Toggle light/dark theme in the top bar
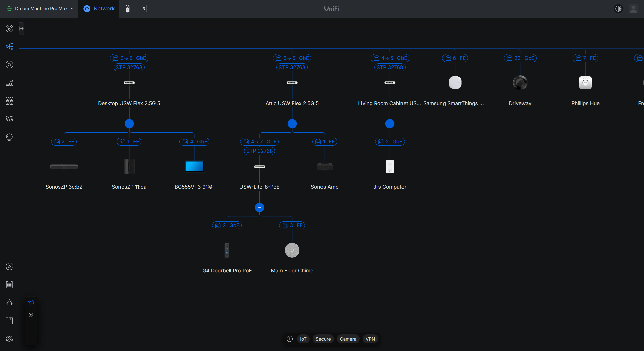The width and height of the screenshot is (644, 351). click(x=618, y=8)
